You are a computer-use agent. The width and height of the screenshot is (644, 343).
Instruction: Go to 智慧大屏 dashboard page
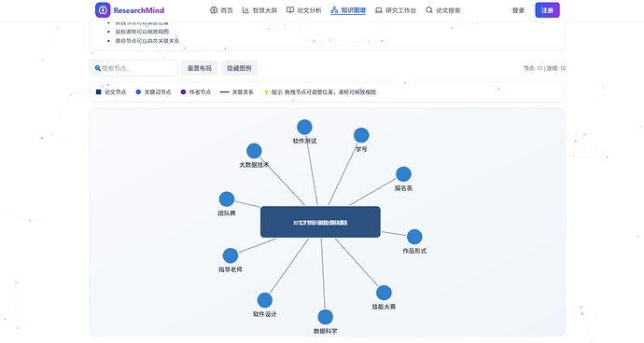coord(259,10)
